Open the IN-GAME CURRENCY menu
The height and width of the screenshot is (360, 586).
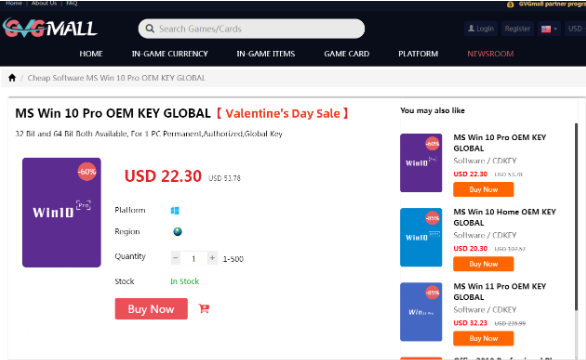coord(170,54)
